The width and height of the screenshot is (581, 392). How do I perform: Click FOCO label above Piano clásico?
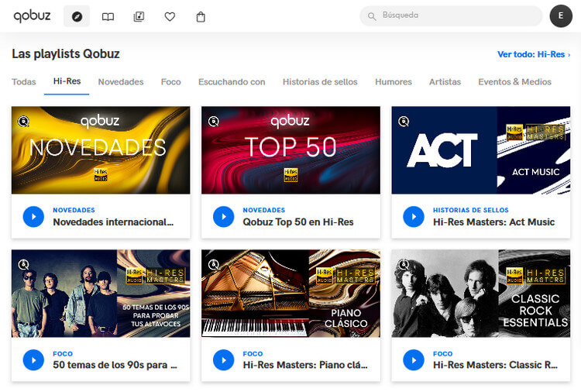(x=253, y=354)
